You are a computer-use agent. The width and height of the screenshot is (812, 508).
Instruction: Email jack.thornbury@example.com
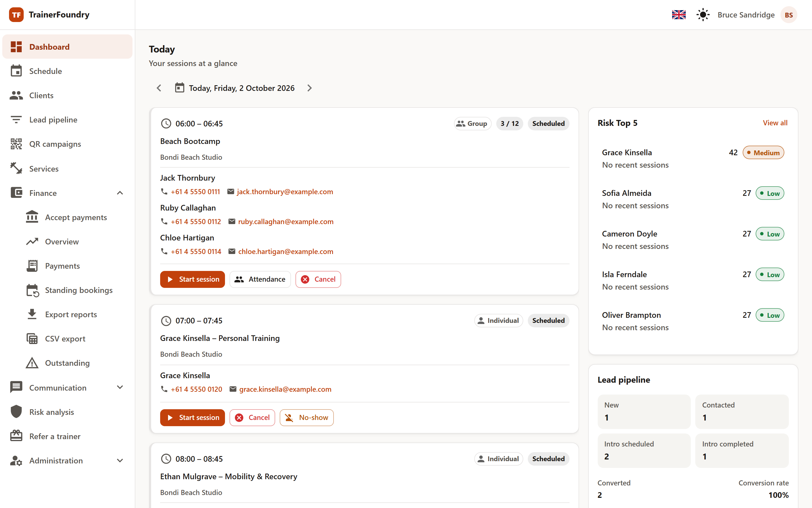[284, 192]
